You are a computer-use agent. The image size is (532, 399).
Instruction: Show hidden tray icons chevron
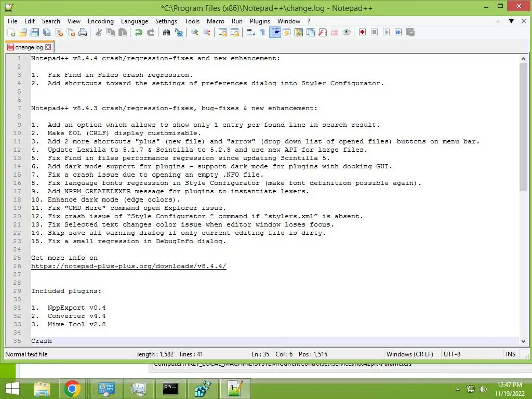(458, 389)
